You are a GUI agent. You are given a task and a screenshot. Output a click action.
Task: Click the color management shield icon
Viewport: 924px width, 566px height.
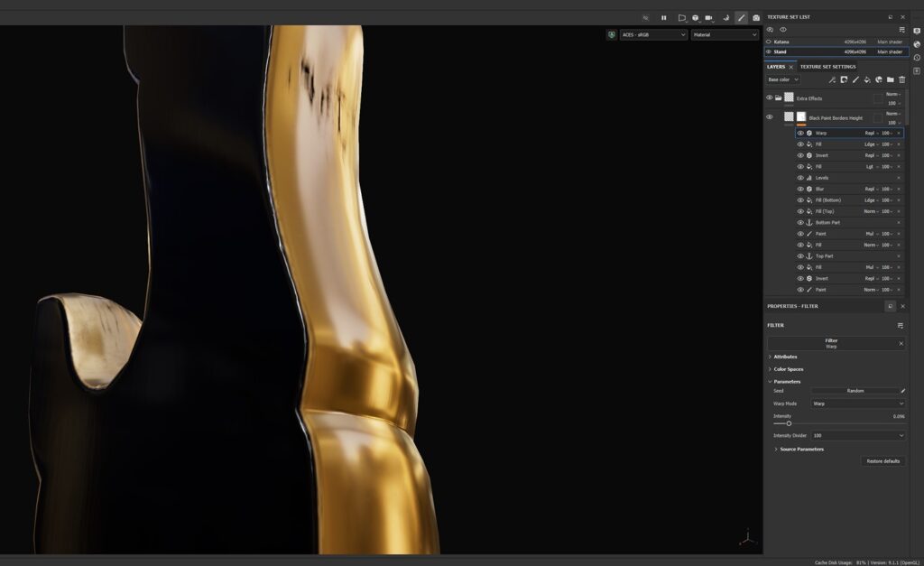pos(612,35)
